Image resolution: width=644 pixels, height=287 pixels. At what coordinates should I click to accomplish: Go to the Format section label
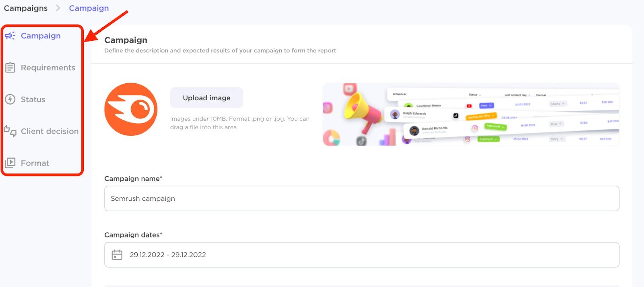tap(35, 163)
